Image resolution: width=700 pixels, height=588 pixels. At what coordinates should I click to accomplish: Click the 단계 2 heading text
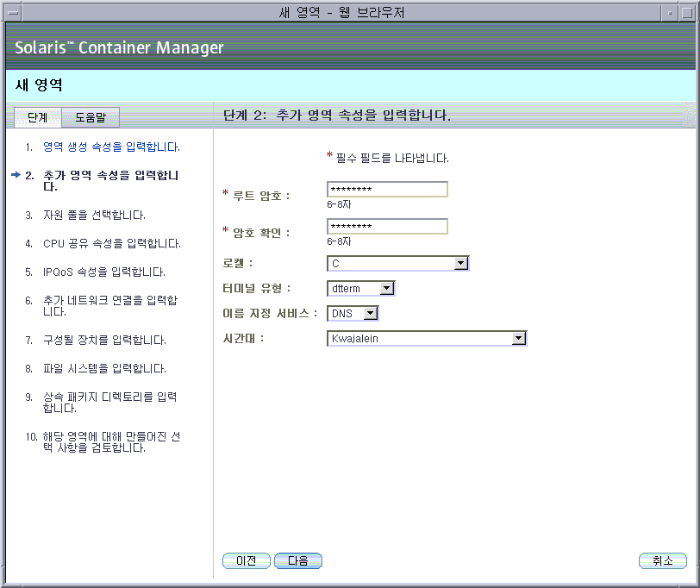[336, 116]
